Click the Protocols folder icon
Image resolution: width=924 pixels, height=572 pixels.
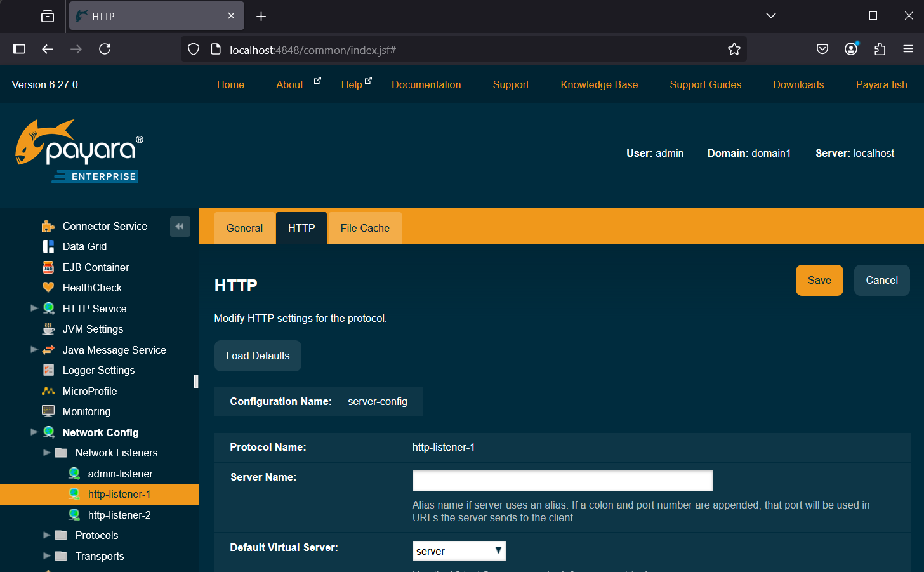(x=61, y=535)
